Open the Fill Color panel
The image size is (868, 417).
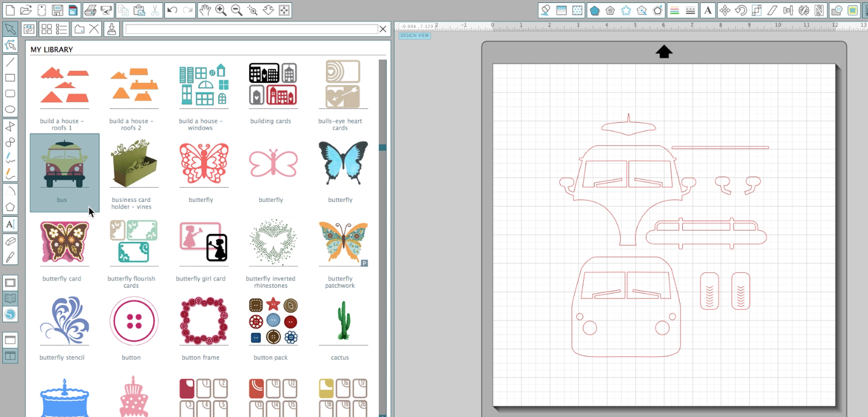coord(545,10)
